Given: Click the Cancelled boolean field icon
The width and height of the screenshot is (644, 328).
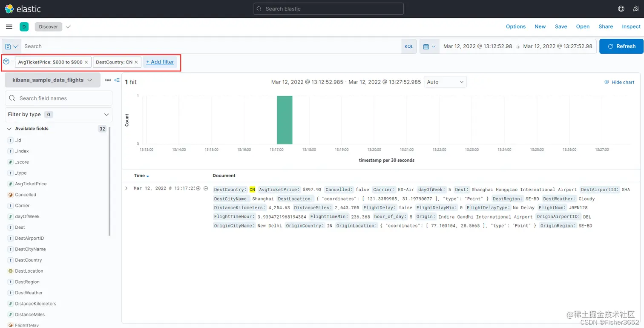Looking at the screenshot, I should 10,195.
